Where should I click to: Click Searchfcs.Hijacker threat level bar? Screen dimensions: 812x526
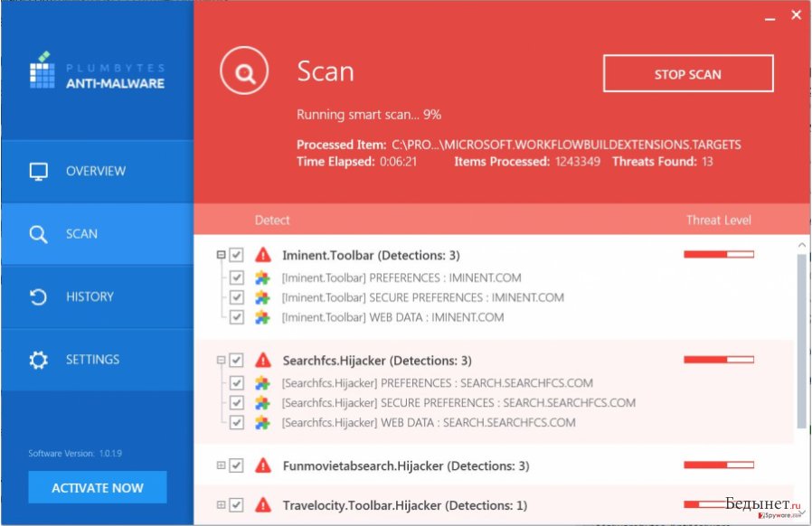(x=719, y=360)
